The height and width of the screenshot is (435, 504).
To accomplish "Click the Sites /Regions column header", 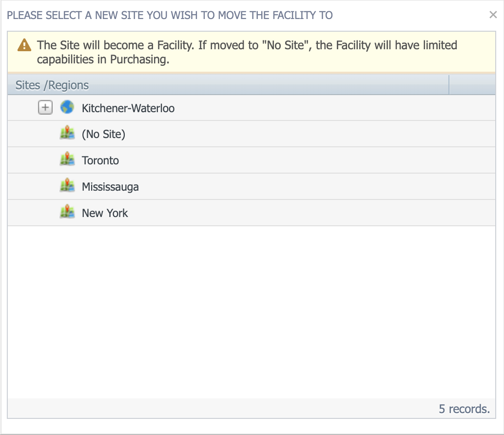I will pyautogui.click(x=52, y=85).
